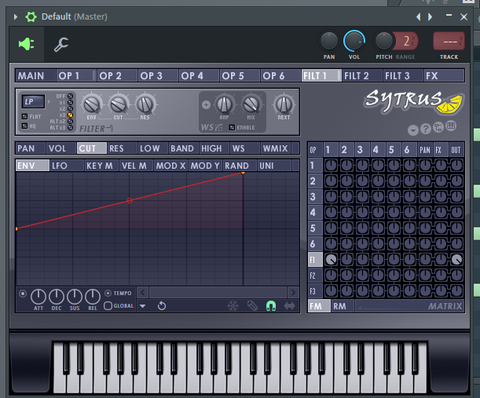
Task: Toggle the HQ filter switch
Action: tap(25, 126)
